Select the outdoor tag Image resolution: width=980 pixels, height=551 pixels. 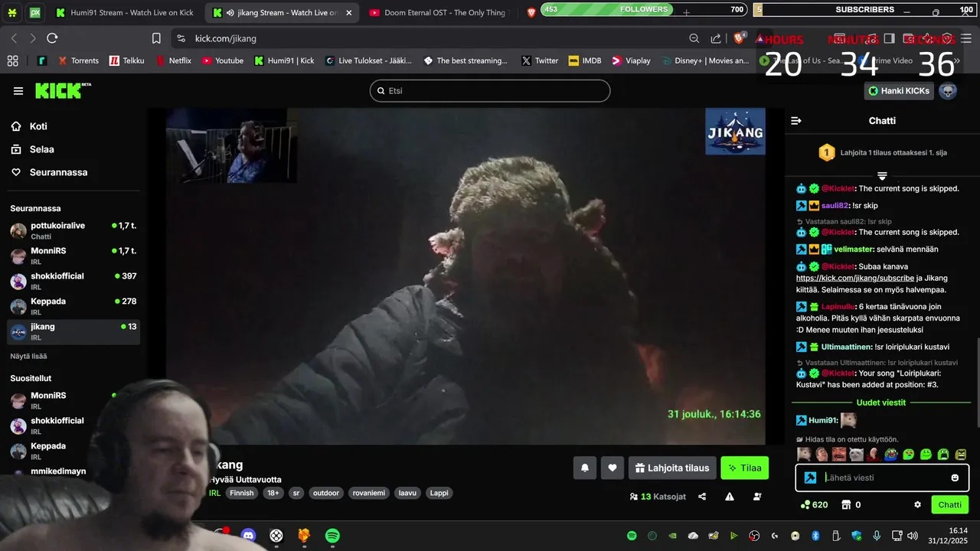pos(325,493)
